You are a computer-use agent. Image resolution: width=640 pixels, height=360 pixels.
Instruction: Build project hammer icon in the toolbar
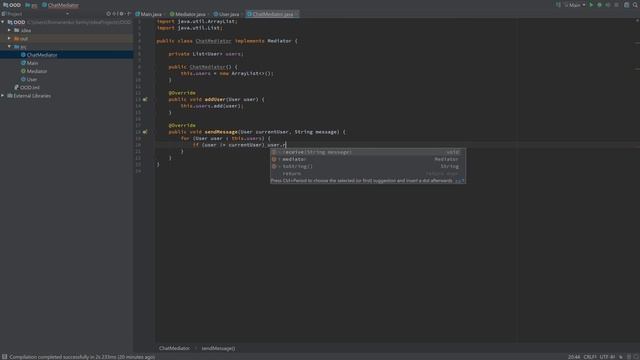click(558, 5)
